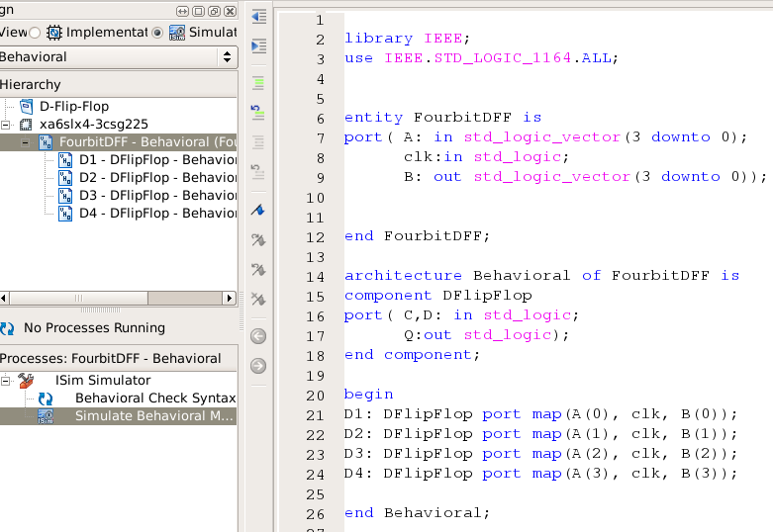Click the D4 instance VHDL file icon

(65, 214)
